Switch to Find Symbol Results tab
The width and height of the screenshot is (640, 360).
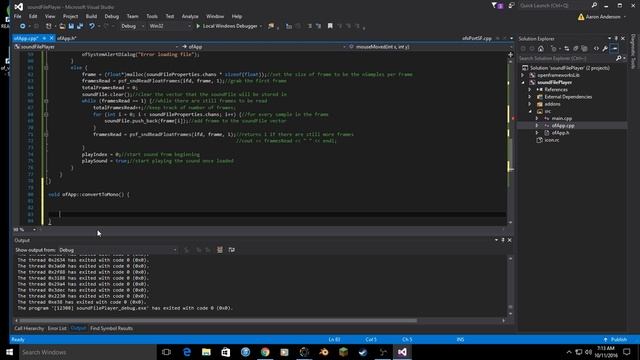point(111,328)
